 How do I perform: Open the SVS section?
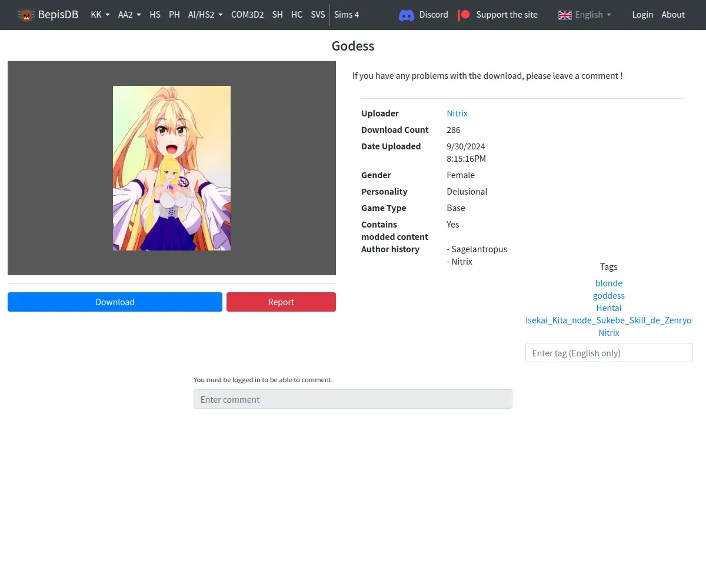pos(318,15)
